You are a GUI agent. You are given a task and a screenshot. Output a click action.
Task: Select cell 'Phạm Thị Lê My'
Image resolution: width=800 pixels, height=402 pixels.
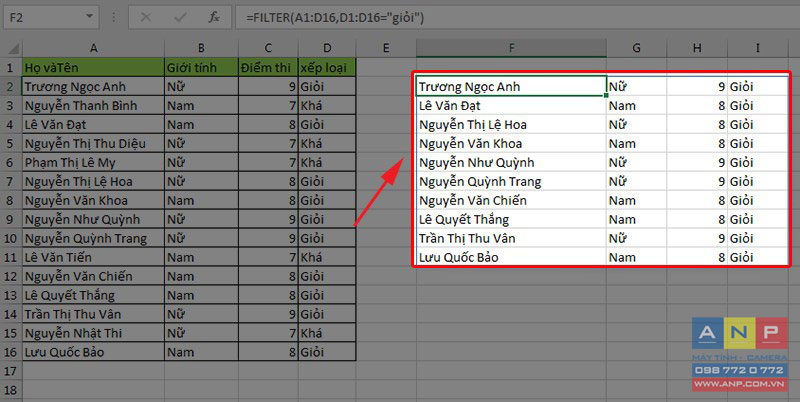click(93, 162)
